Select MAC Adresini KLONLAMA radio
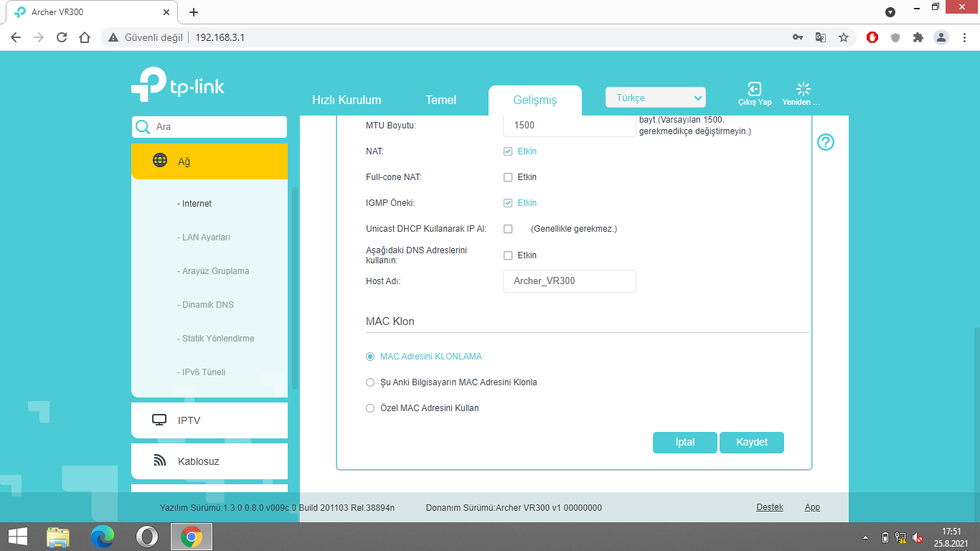 pyautogui.click(x=370, y=357)
